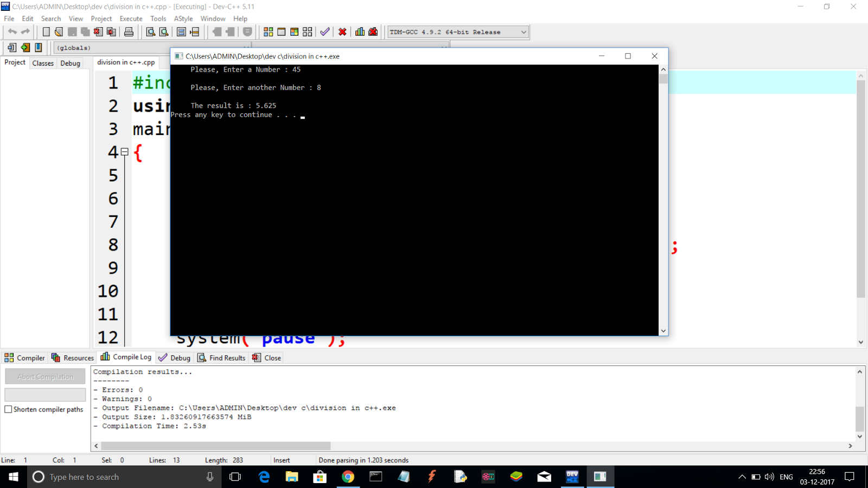Click the Goto Function toolbar icon
The height and width of the screenshot is (488, 868).
[181, 32]
